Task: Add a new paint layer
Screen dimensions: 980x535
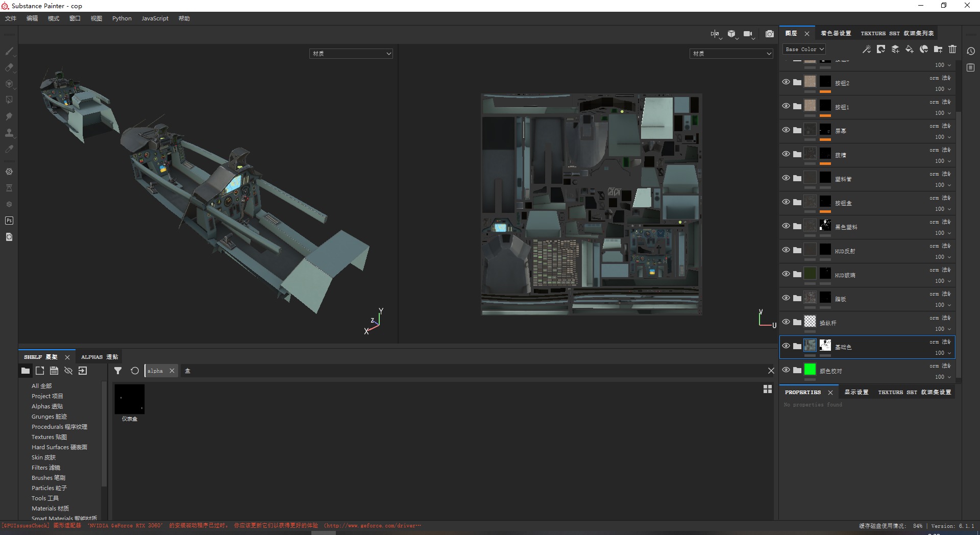Action: [895, 49]
